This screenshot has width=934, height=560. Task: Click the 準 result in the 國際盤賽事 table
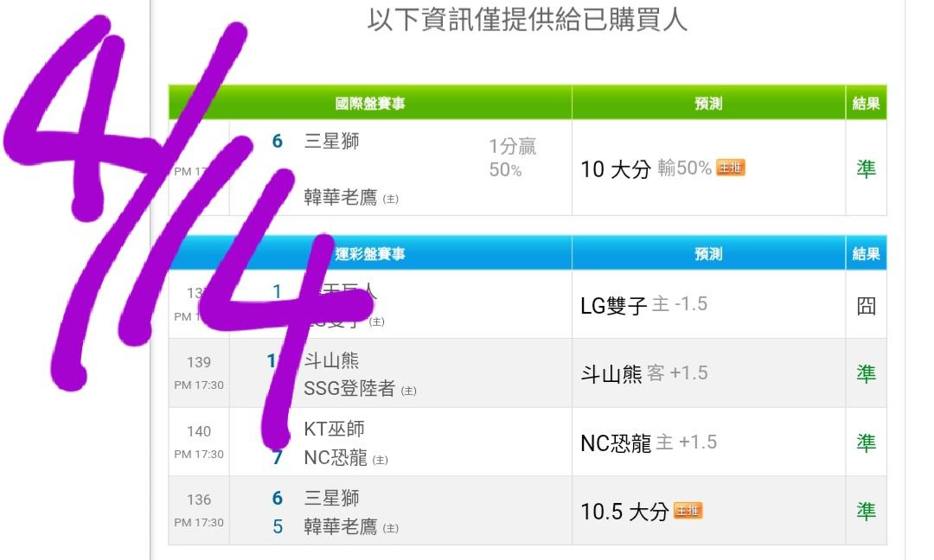point(866,169)
